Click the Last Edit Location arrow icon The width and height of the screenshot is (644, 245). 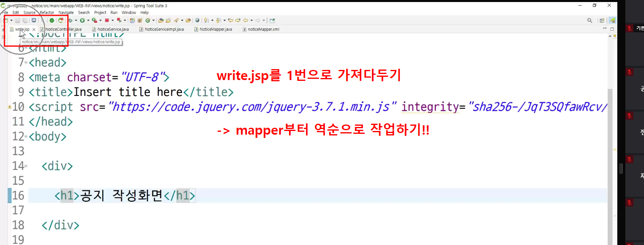click(x=230, y=20)
